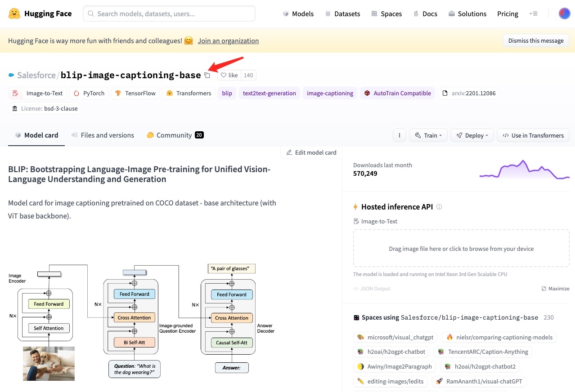Open h2oai/h2ogpt-chatbot space
Image resolution: width=575 pixels, height=392 pixels.
coord(391,352)
